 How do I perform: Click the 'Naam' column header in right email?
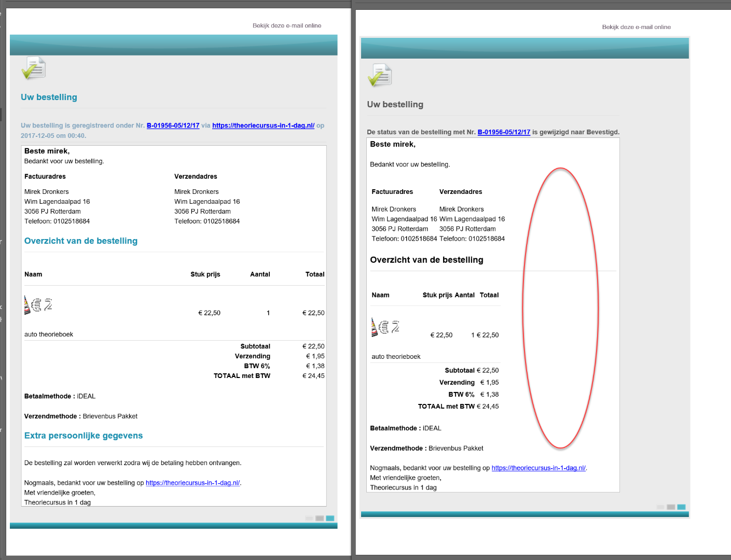tap(380, 295)
